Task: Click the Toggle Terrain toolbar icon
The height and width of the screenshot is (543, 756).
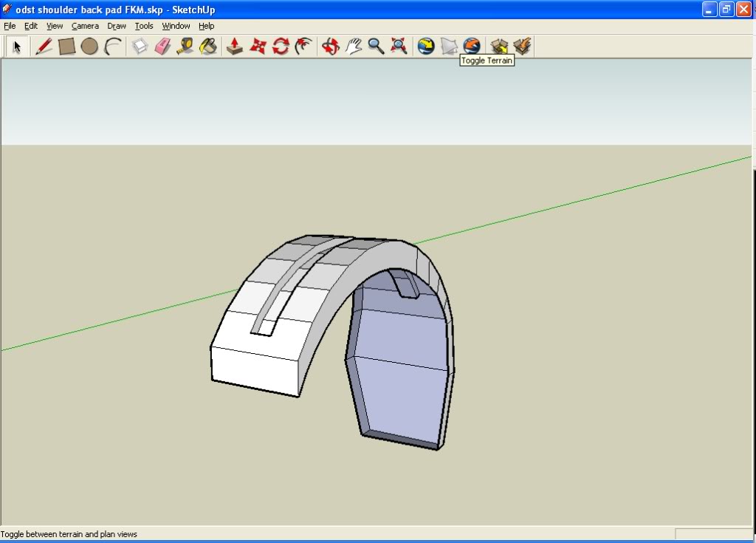Action: pos(449,47)
